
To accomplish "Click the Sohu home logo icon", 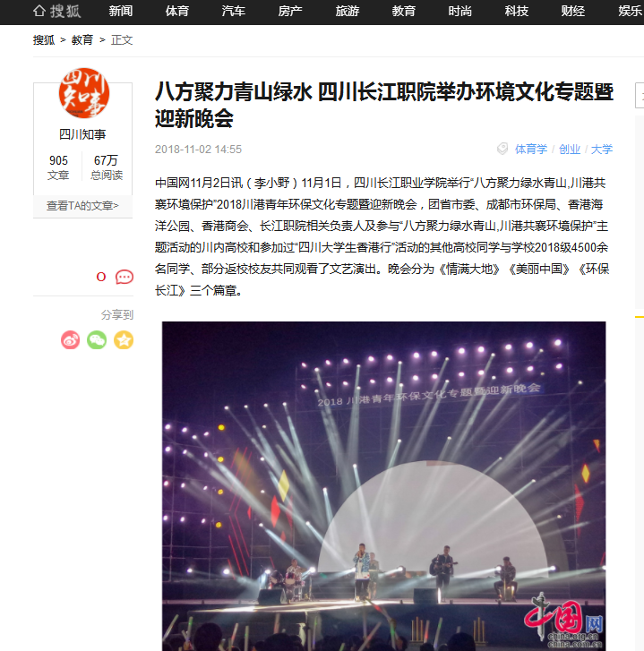I will (57, 11).
